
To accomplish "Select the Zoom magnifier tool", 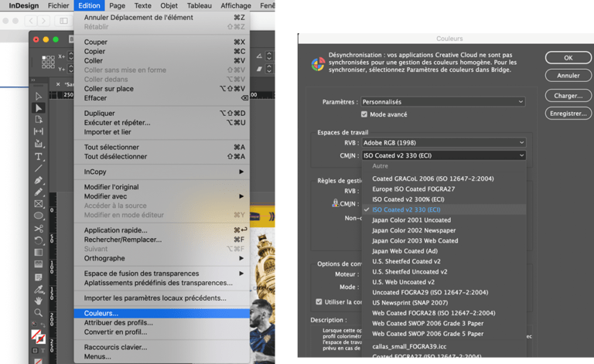I will pos(38,312).
